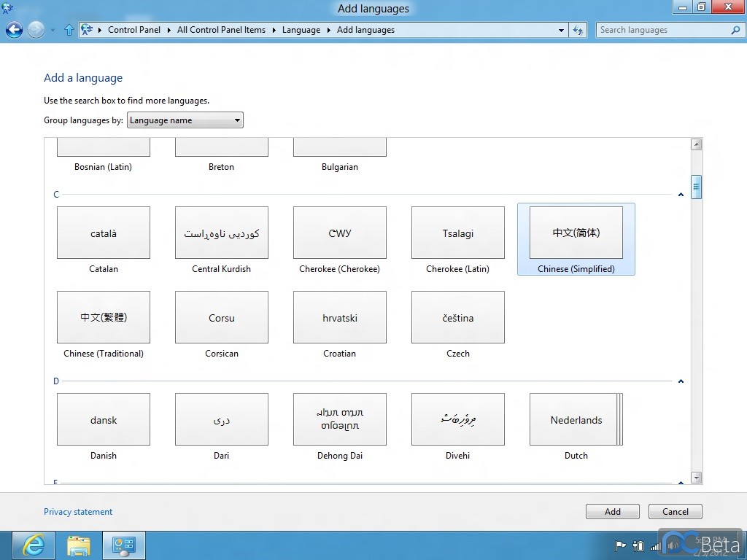Expand the address bar history dropdown
Image resolution: width=747 pixels, height=560 pixels.
tap(561, 30)
